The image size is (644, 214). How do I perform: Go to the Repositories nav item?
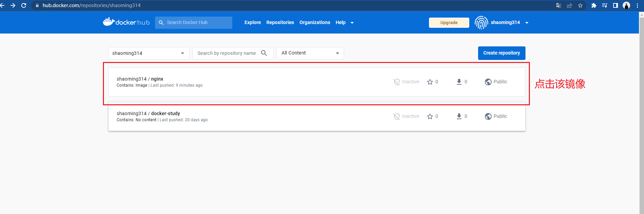pyautogui.click(x=280, y=22)
